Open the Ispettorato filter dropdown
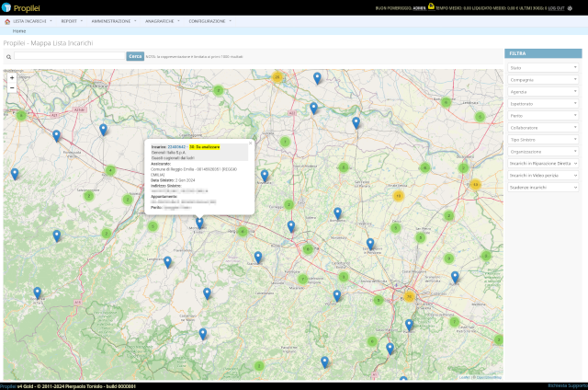Image resolution: width=588 pixels, height=390 pixels. tap(543, 104)
